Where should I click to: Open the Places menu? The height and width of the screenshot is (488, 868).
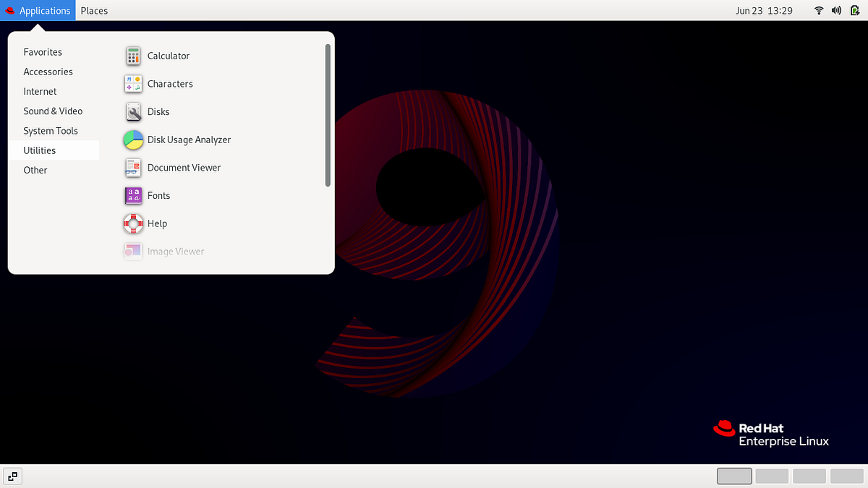click(94, 10)
